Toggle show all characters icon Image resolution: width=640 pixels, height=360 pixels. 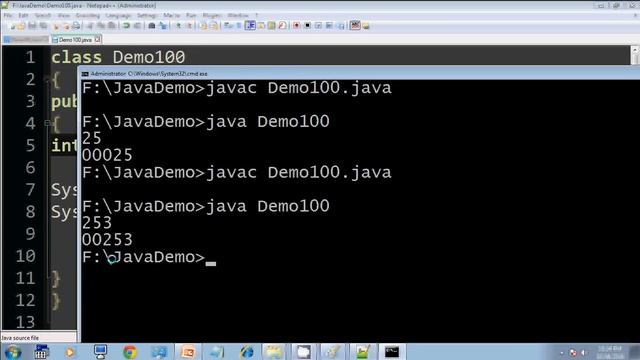[x=239, y=26]
